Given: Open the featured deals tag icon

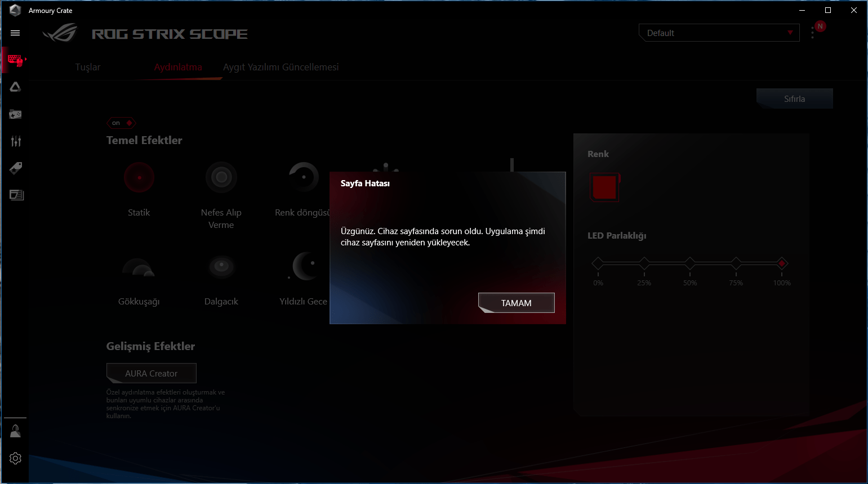Looking at the screenshot, I should pyautogui.click(x=16, y=168).
